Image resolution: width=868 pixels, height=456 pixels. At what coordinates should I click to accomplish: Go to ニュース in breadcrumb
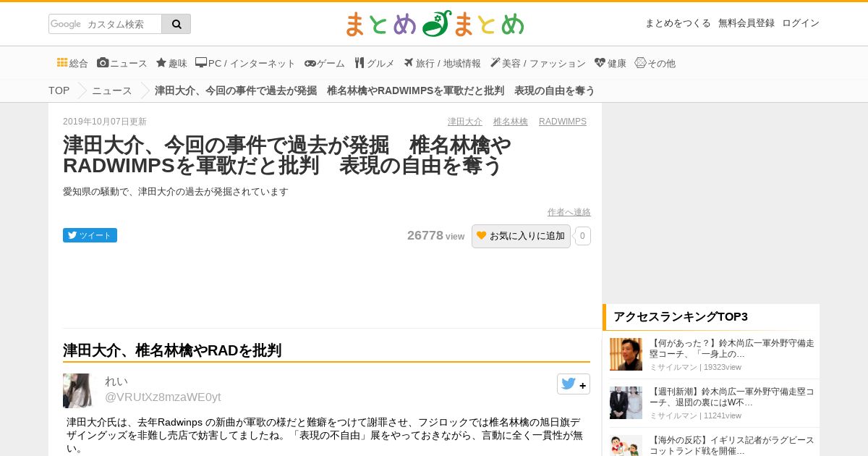pos(112,90)
